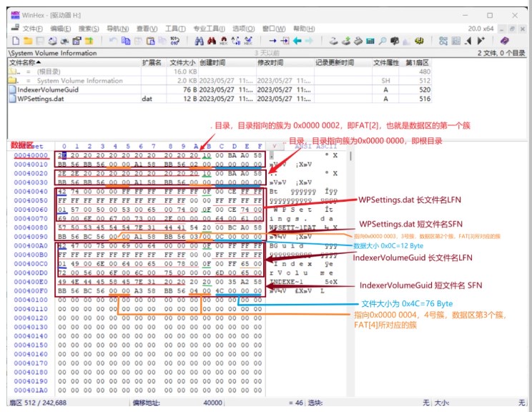The height and width of the screenshot is (412, 532).
Task: Click the Open file folder icon
Action: coord(28,41)
